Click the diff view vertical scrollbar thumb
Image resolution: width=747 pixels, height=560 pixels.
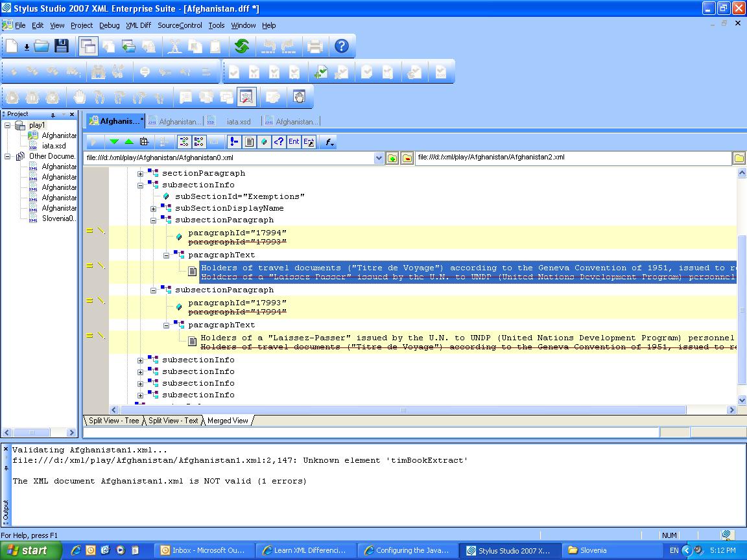pos(742,310)
